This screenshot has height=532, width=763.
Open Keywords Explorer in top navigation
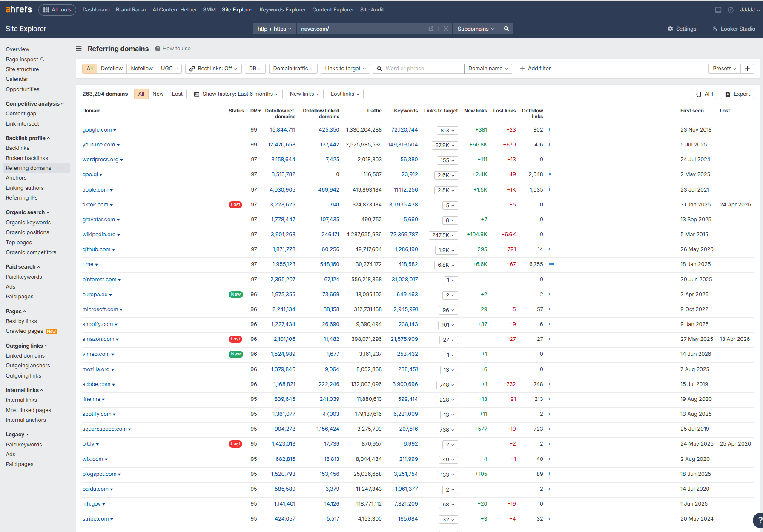tap(283, 10)
